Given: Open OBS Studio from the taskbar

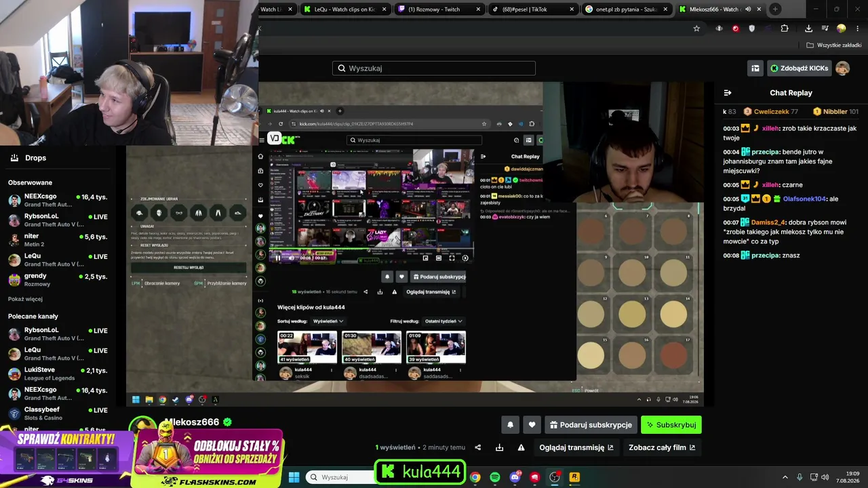Looking at the screenshot, I should click(555, 477).
